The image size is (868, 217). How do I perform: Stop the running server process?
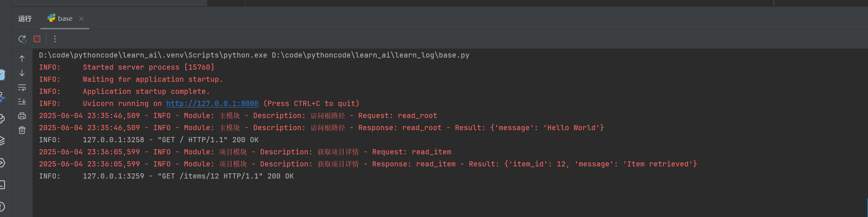pyautogui.click(x=37, y=39)
